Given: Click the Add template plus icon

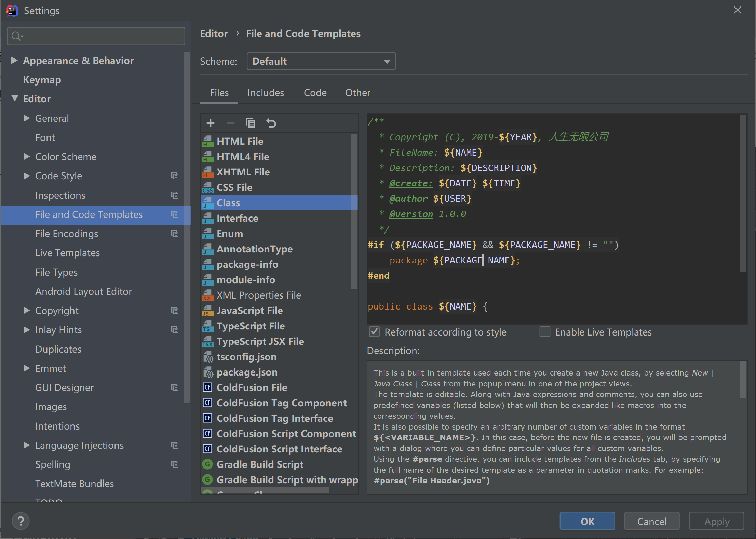Looking at the screenshot, I should click(x=211, y=123).
